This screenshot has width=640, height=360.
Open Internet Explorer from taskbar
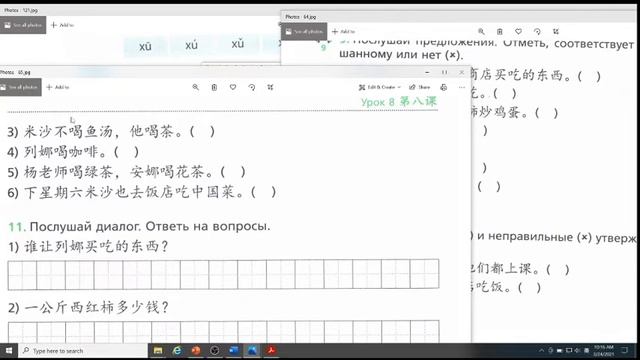(177, 350)
